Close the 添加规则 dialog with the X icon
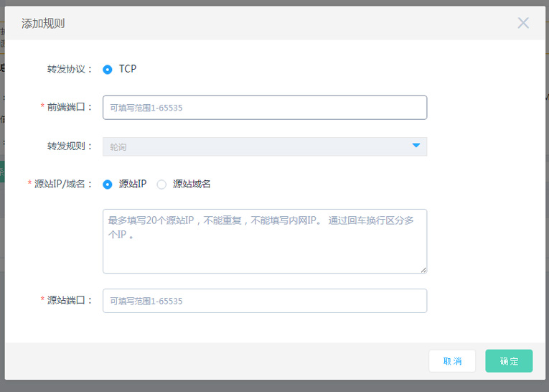This screenshot has width=549, height=392. pyautogui.click(x=523, y=23)
